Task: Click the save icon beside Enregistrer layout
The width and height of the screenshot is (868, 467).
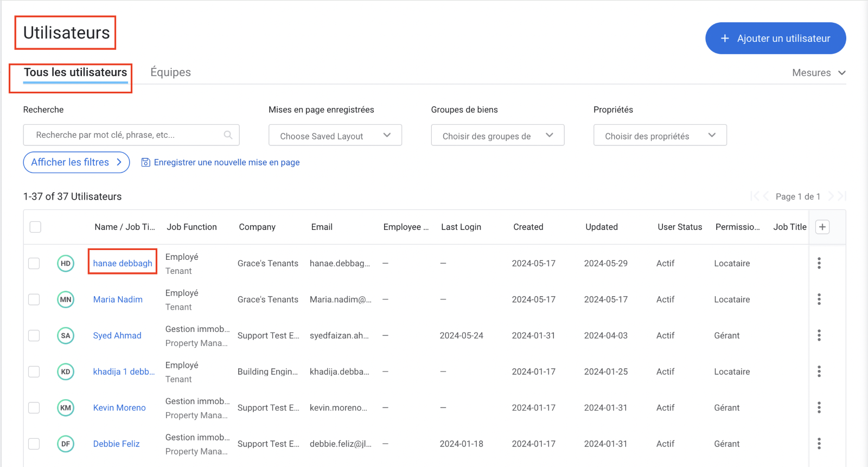Action: point(145,162)
